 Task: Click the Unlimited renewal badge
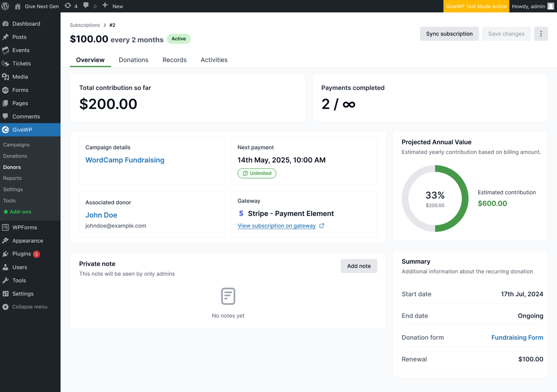[257, 173]
